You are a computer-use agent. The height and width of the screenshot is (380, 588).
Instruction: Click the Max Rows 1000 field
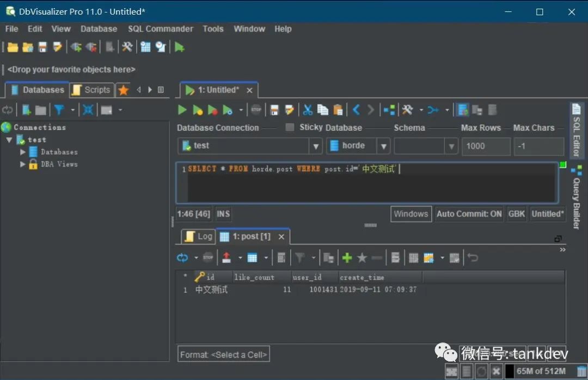[x=486, y=146]
